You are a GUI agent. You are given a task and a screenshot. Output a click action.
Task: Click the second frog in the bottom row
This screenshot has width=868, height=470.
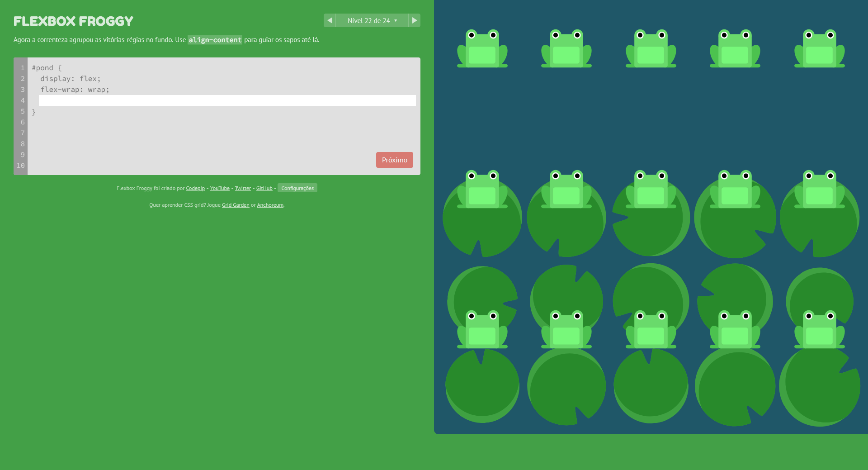(x=566, y=329)
